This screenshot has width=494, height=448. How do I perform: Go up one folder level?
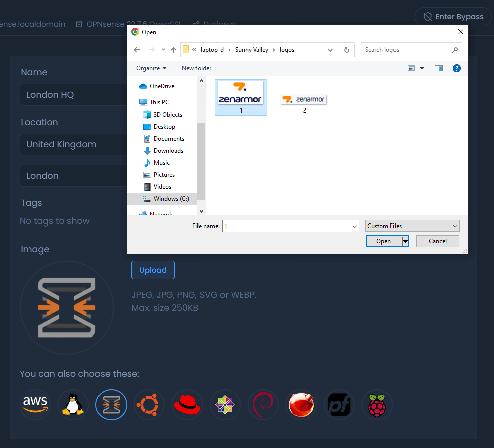pyautogui.click(x=173, y=50)
